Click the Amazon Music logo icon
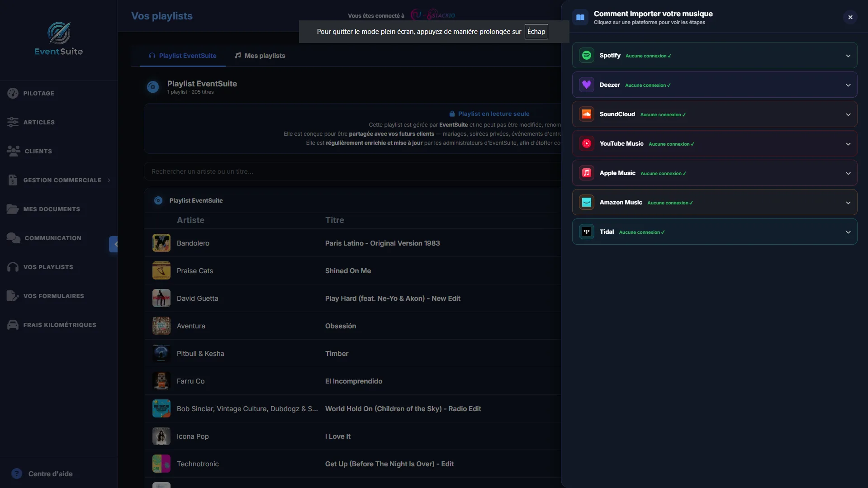Viewport: 868px width, 488px height. 587,202
